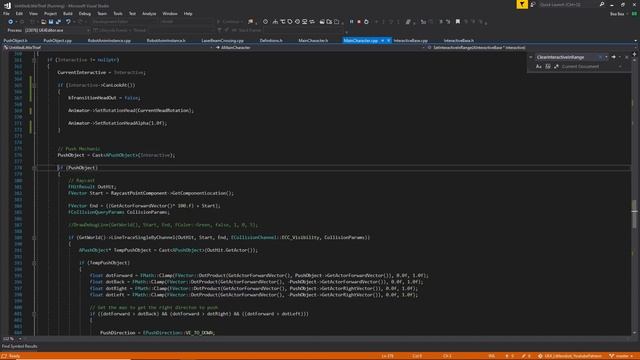Click the split editor handle above scrollbar
This screenshot has height=360, width=640.
point(634,53)
